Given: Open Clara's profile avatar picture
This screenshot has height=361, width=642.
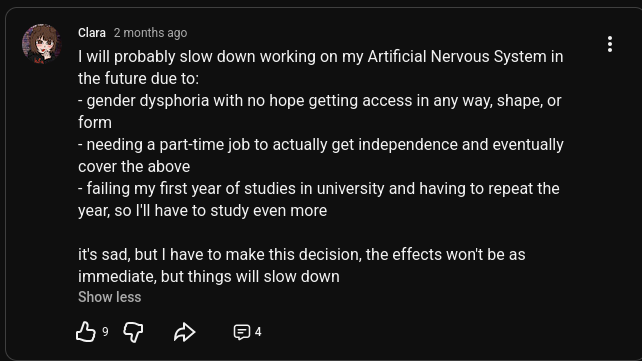Looking at the screenshot, I should click(41, 43).
